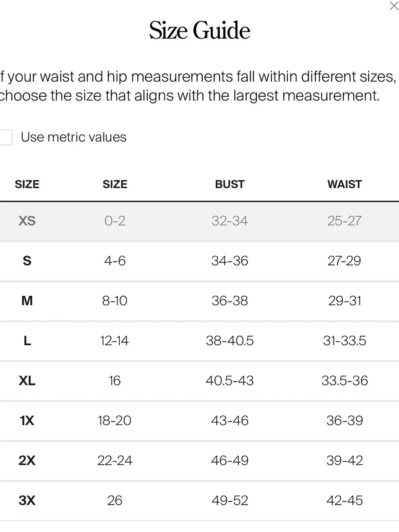Select the 38-40.5 bust value
The width and height of the screenshot is (399, 532).
(230, 340)
